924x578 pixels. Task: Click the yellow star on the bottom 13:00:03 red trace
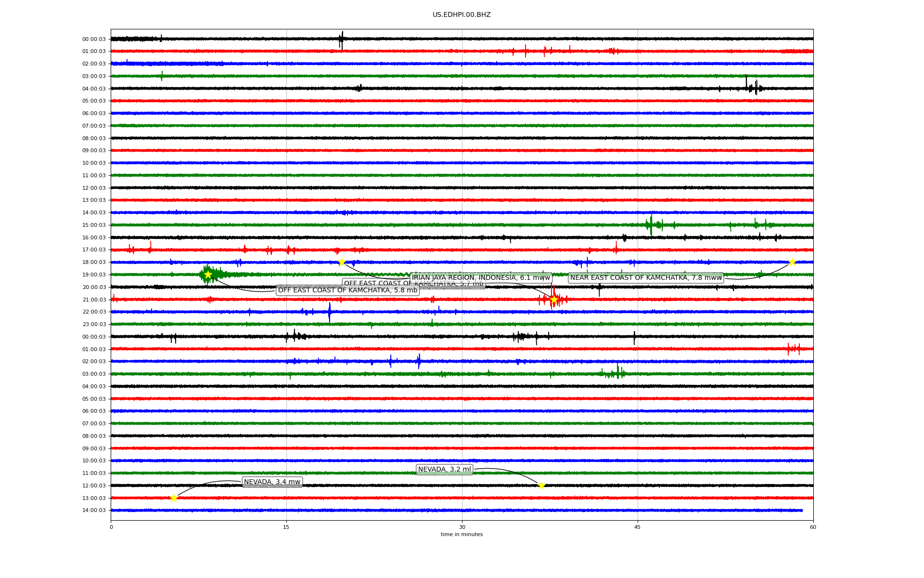click(x=174, y=498)
